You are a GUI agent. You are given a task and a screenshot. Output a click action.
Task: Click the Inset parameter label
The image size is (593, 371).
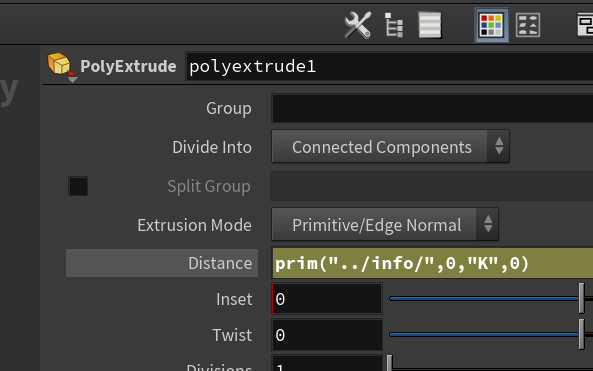coord(234,299)
